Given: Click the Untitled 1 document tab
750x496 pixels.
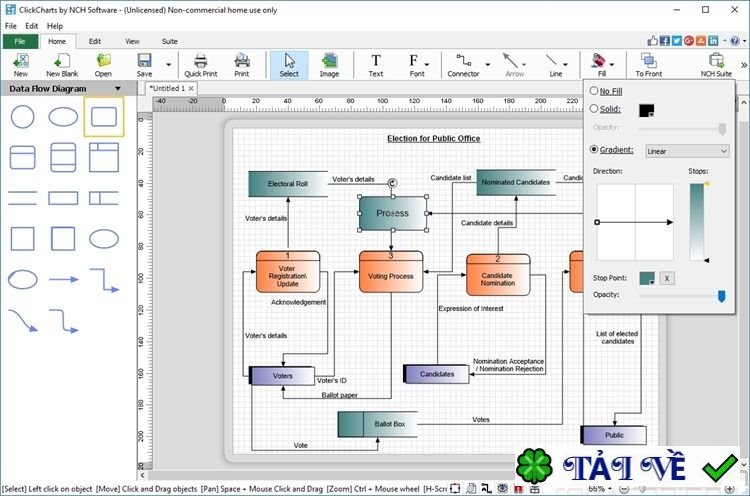Looking at the screenshot, I should 167,88.
